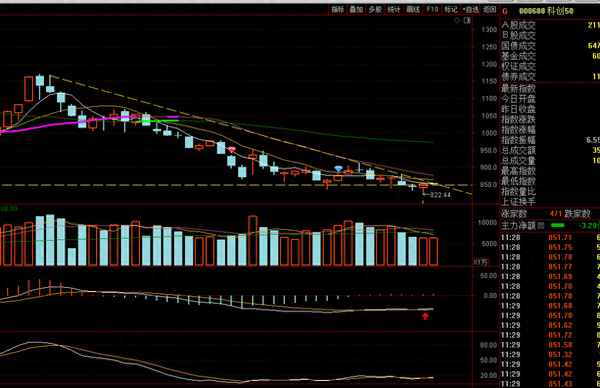Click the 昨日收盘 label
This screenshot has width=600, height=388.
pos(518,109)
